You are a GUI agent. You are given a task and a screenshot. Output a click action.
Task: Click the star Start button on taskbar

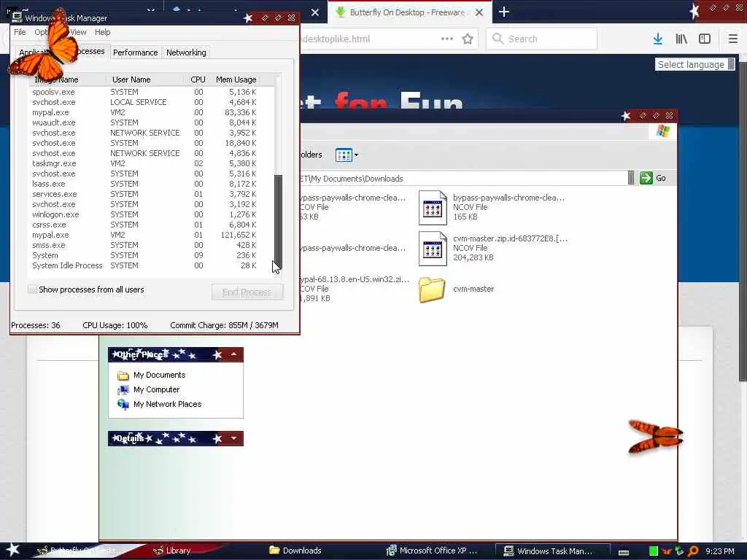point(12,550)
